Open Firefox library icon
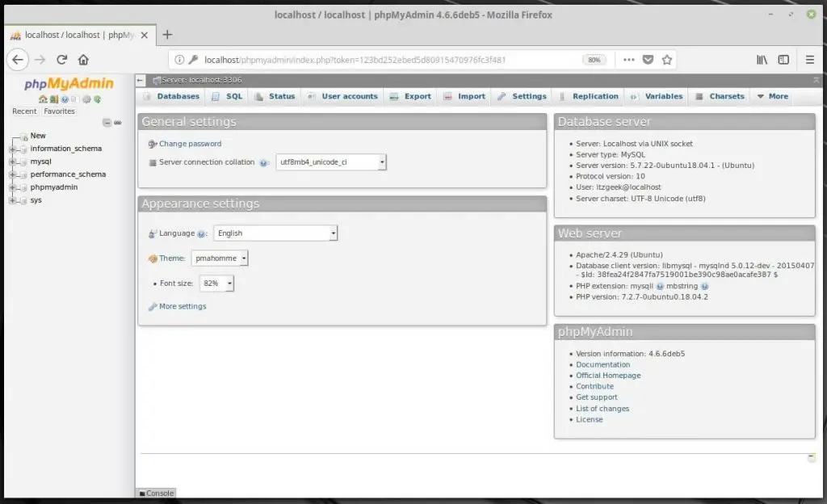The width and height of the screenshot is (827, 504). point(762,60)
